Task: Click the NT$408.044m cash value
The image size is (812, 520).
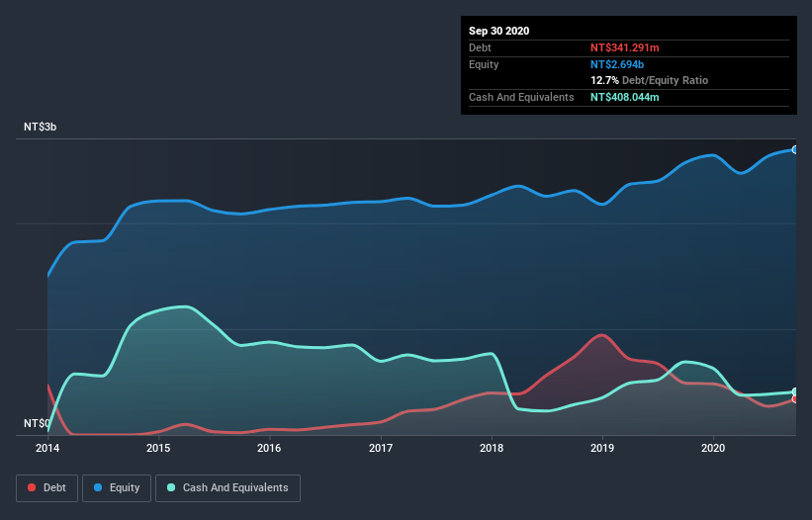Action: [624, 97]
